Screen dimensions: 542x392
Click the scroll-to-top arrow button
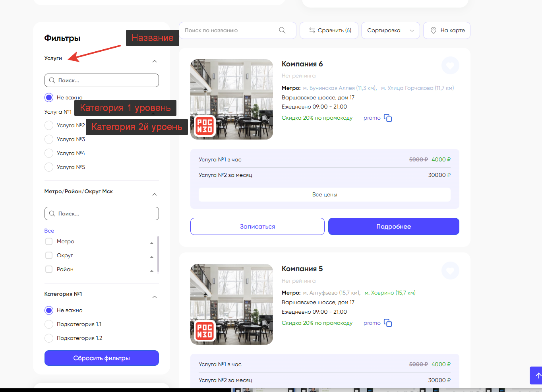pos(537,375)
